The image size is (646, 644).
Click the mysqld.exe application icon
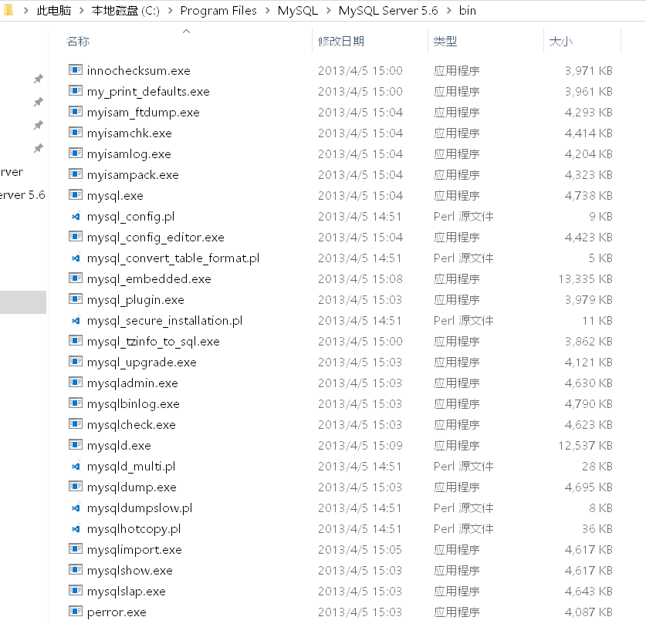tap(76, 445)
